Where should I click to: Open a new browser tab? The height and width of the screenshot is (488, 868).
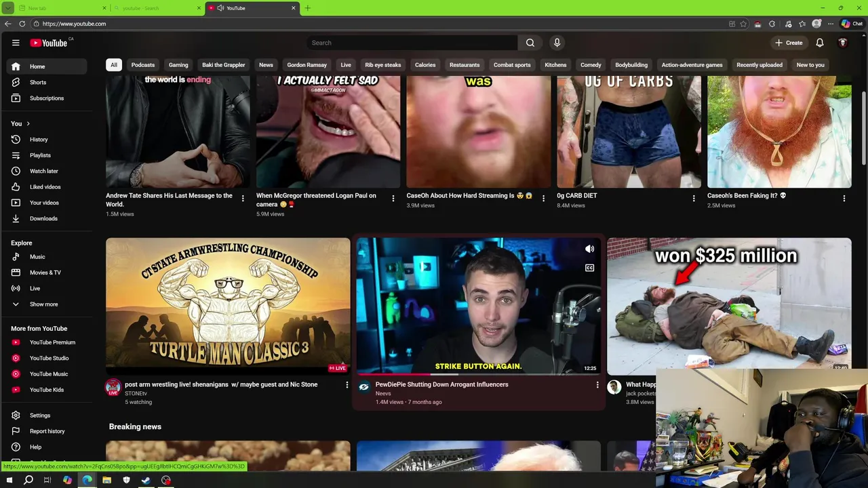click(307, 8)
